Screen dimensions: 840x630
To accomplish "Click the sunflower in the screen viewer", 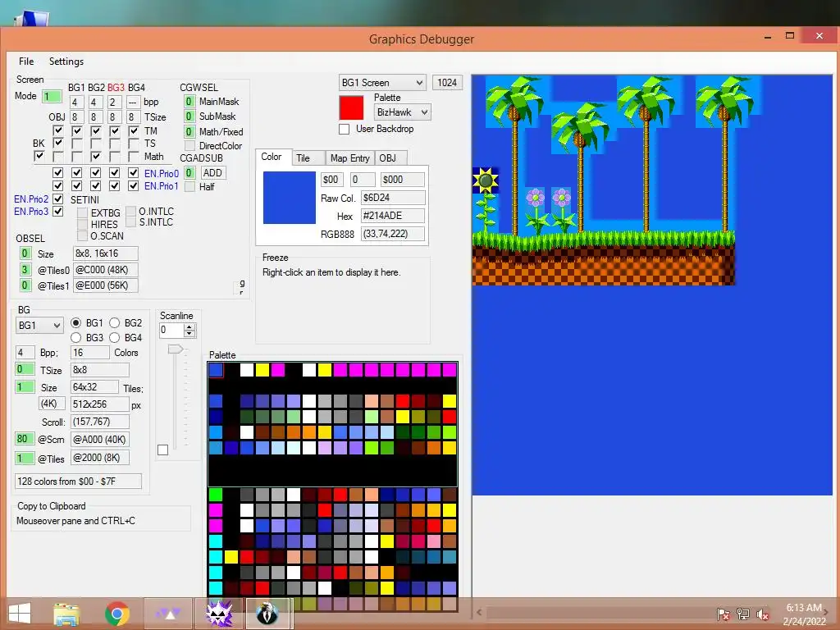I will tap(486, 180).
